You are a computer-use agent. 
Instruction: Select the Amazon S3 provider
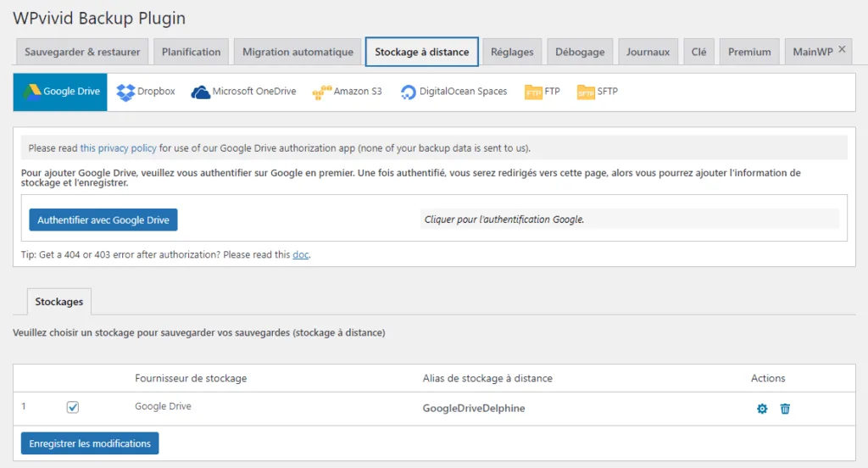click(x=347, y=92)
